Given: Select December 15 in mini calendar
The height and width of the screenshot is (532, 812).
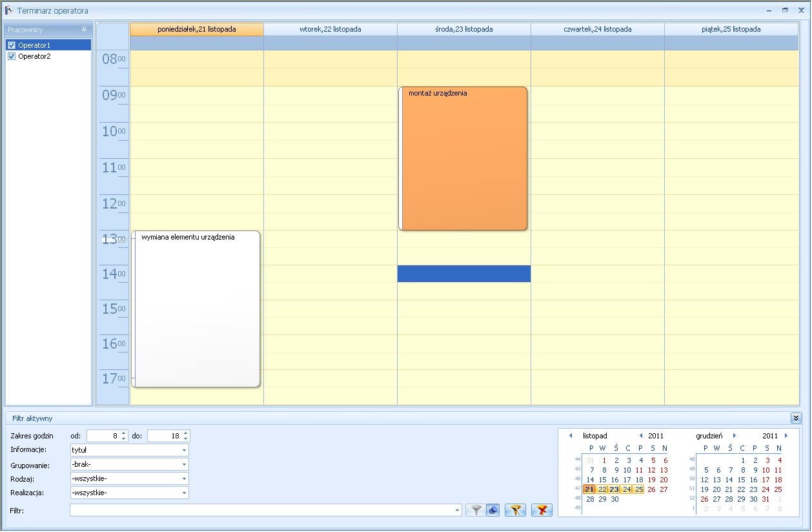Looking at the screenshot, I should [x=741, y=480].
